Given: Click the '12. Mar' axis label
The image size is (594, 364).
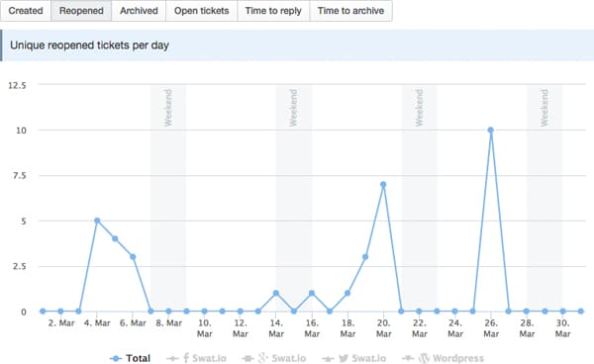Looking at the screenshot, I should (241, 328).
